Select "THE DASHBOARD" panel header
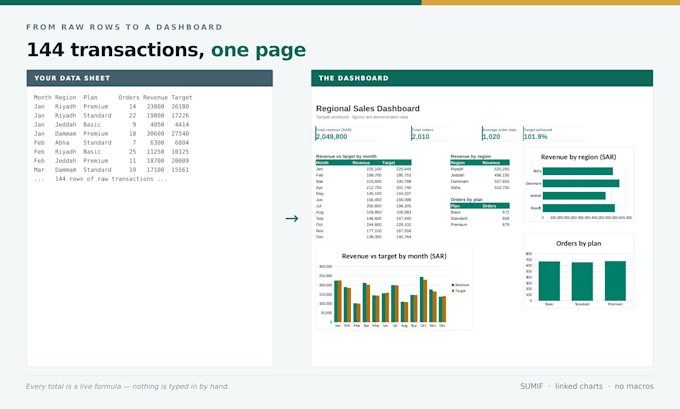The width and height of the screenshot is (680, 409). click(x=482, y=78)
